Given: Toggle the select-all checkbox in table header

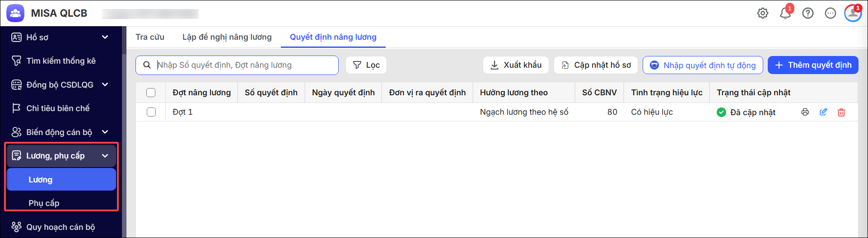Looking at the screenshot, I should [151, 93].
